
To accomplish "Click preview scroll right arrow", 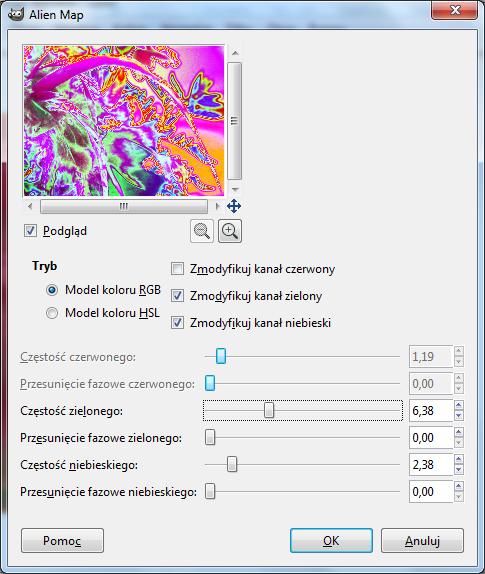I will (x=218, y=206).
